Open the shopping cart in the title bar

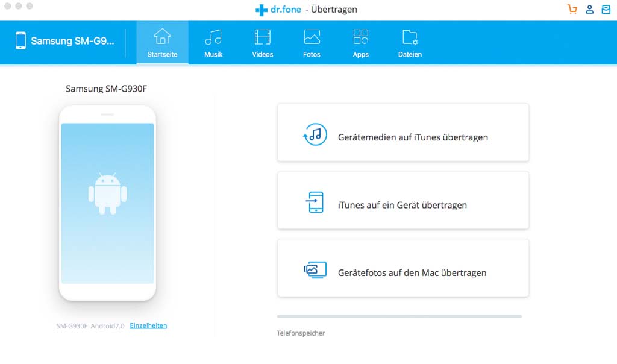click(572, 9)
